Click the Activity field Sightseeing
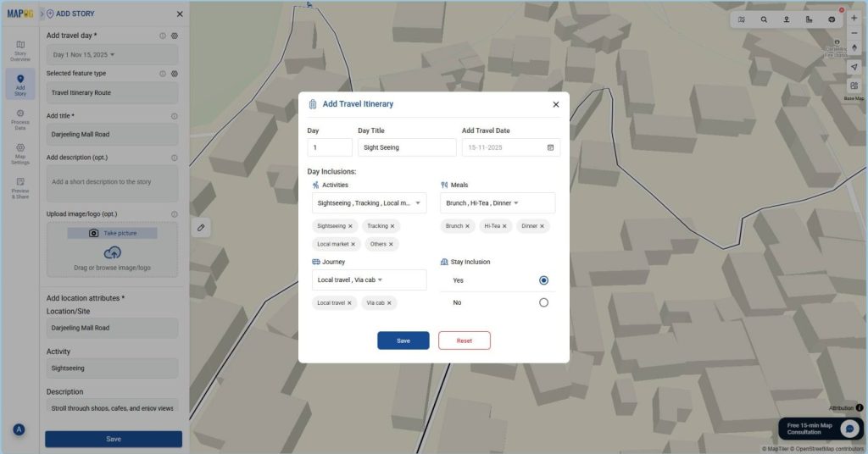 tap(113, 368)
